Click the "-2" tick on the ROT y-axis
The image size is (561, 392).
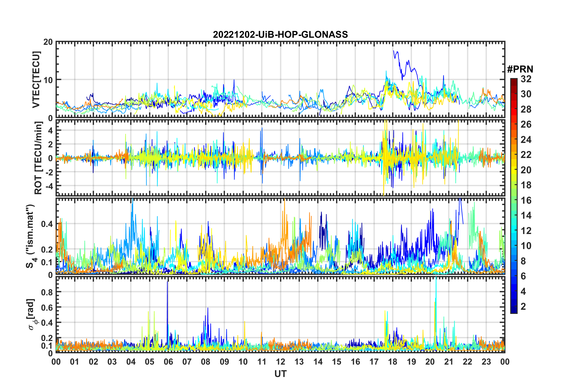pos(49,172)
